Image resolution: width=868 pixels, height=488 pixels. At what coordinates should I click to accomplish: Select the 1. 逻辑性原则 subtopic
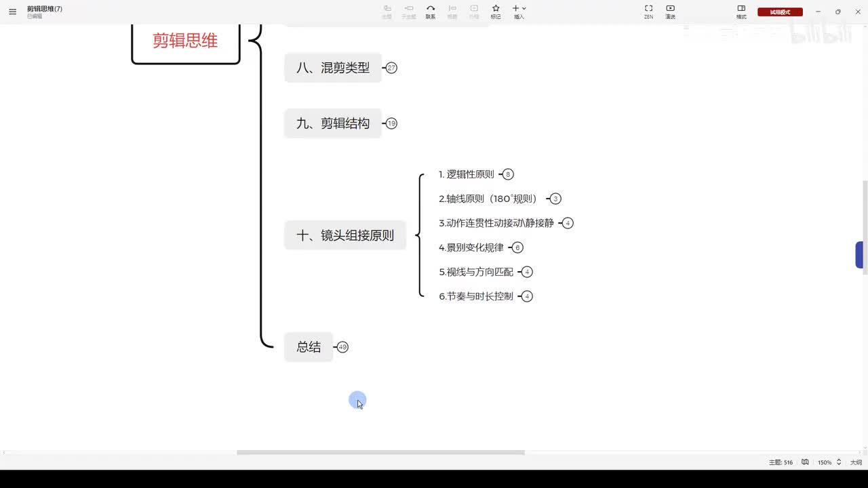(467, 174)
